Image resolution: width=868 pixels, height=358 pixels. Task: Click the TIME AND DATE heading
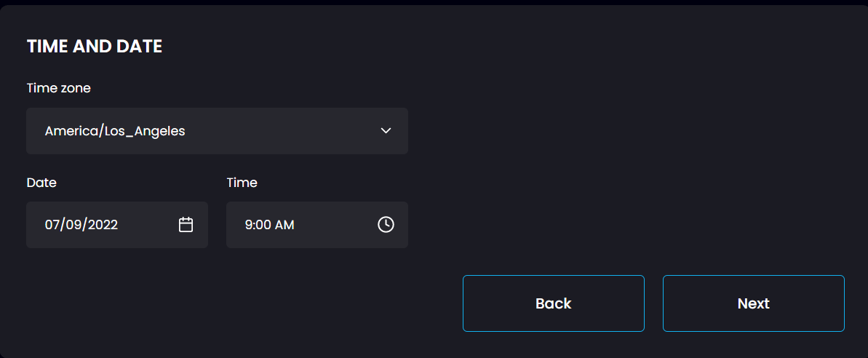(95, 47)
